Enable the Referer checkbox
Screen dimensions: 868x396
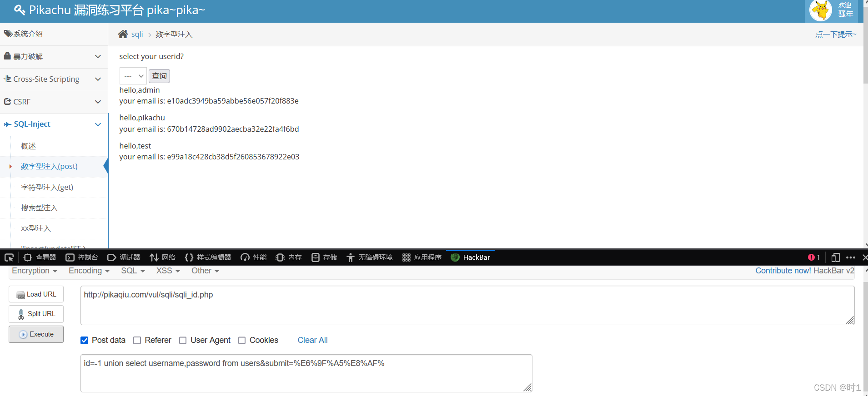[137, 340]
